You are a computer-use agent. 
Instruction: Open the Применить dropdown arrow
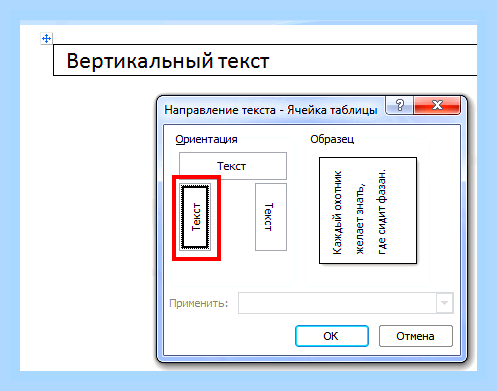444,303
